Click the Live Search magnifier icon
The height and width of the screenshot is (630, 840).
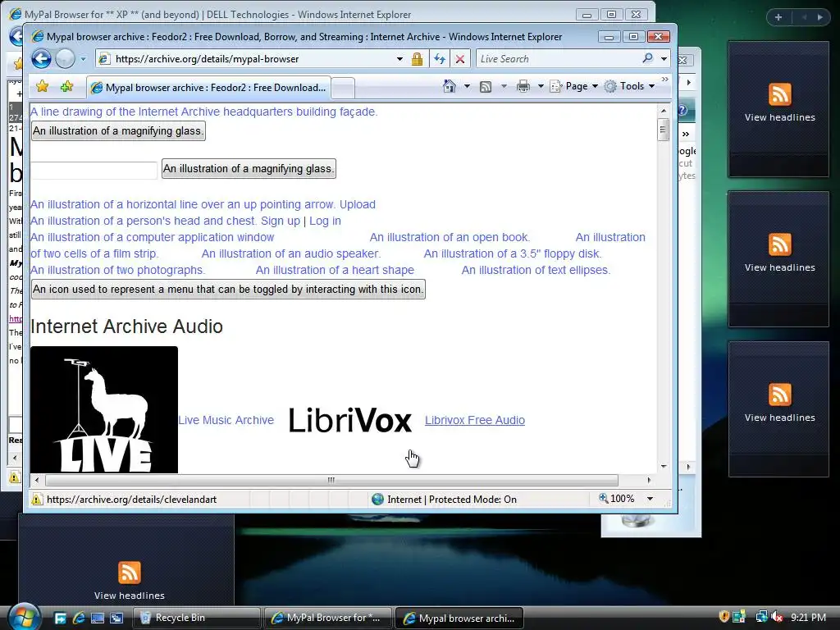[x=648, y=58]
